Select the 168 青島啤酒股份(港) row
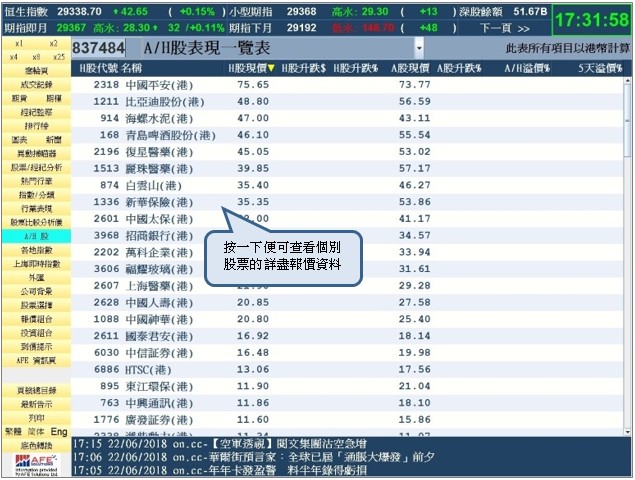635x480 pixels. click(347, 135)
